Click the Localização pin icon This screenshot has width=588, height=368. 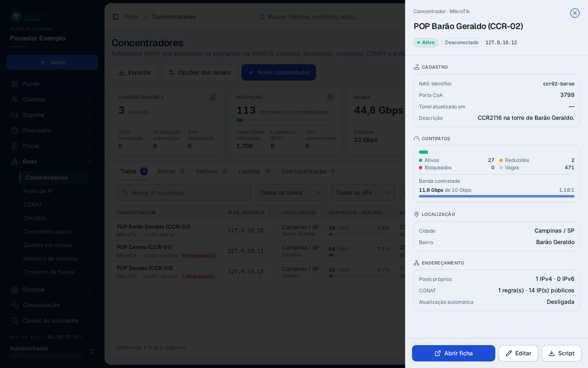click(416, 214)
